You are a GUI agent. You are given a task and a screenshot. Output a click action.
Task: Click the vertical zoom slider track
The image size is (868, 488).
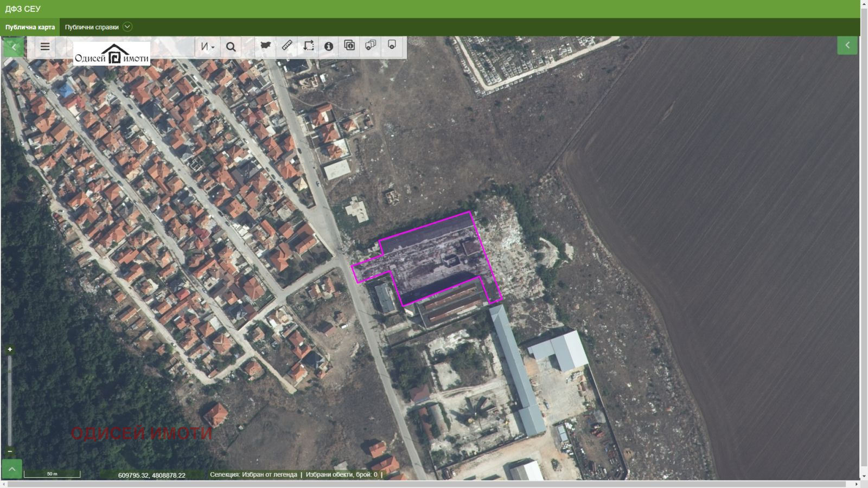click(10, 401)
